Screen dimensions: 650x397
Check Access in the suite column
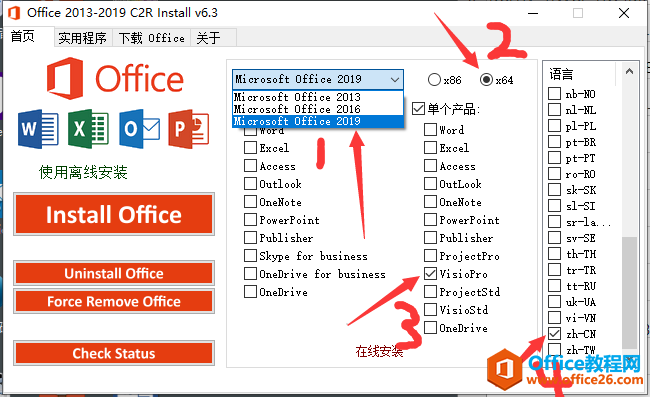coord(250,166)
